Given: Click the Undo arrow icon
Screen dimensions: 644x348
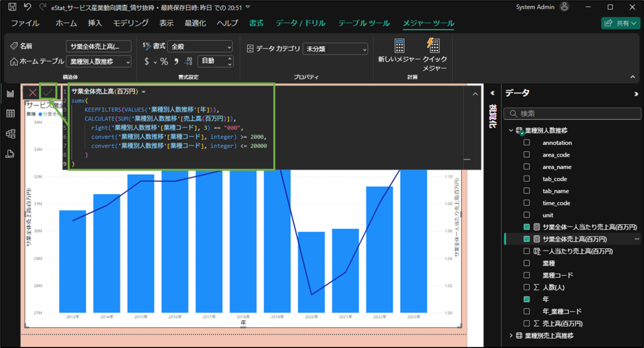Looking at the screenshot, I should 27,7.
